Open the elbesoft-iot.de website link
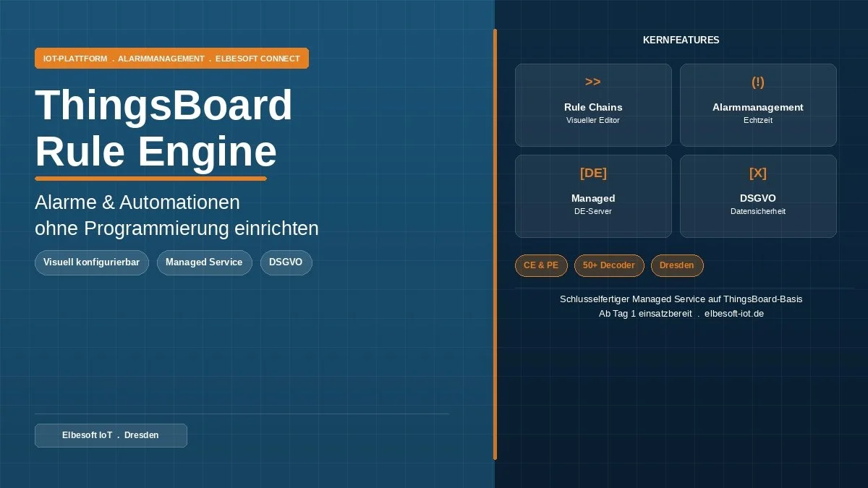 734,314
